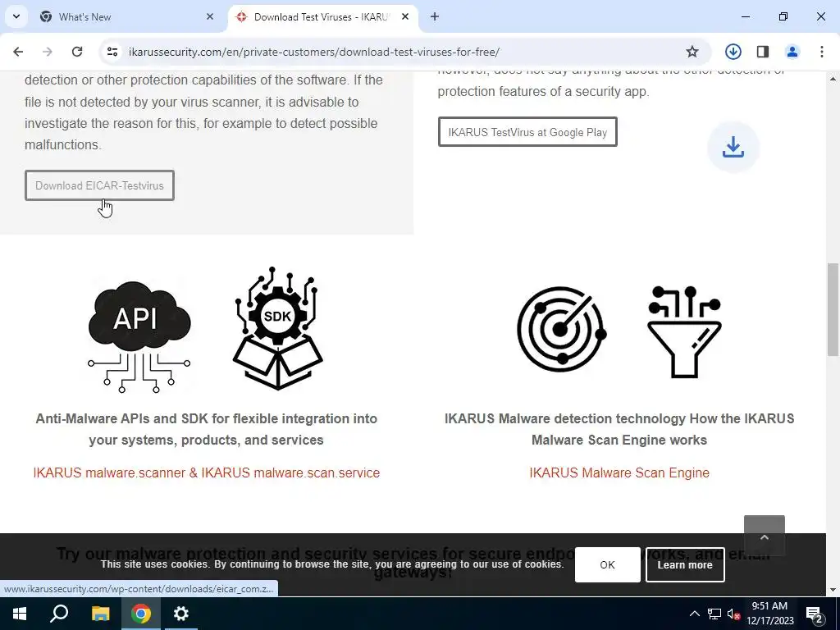This screenshot has height=630, width=840.
Task: Accept cookies with the OK button
Action: pyautogui.click(x=608, y=564)
